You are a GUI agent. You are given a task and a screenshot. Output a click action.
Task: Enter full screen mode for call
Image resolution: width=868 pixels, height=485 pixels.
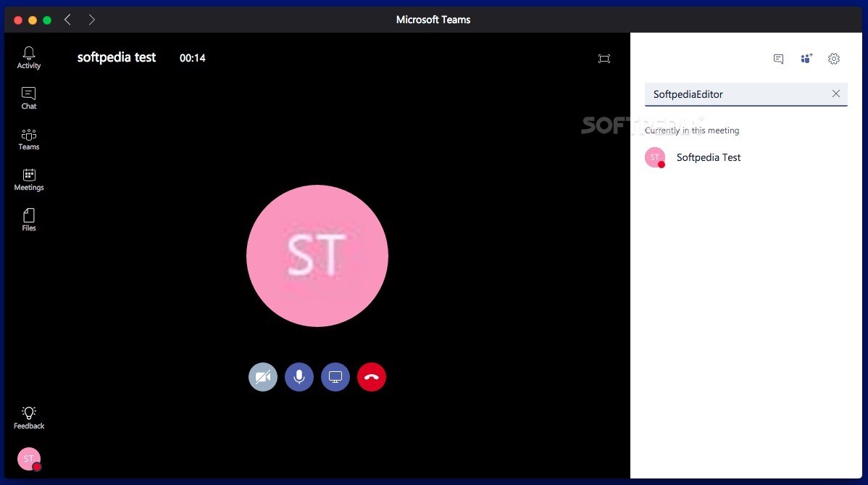coord(604,59)
